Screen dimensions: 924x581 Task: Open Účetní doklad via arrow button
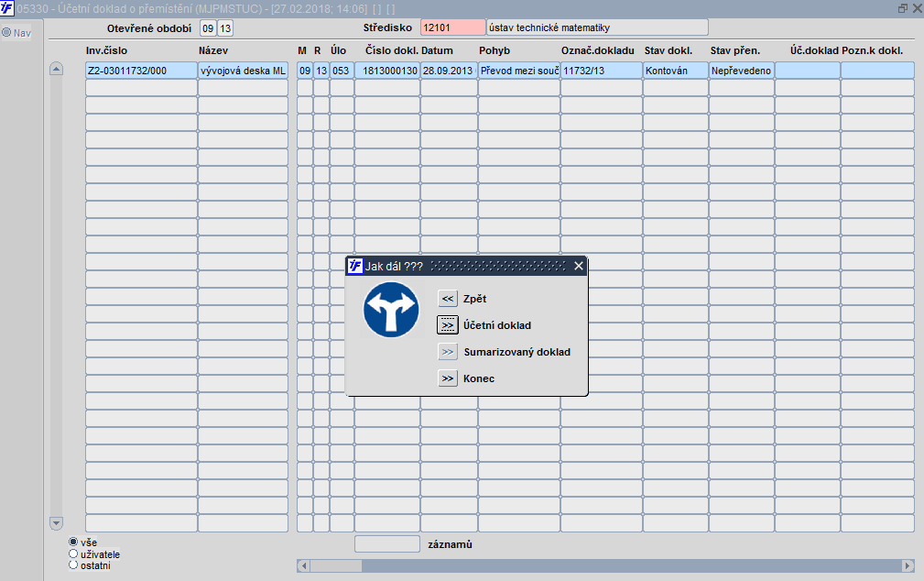pos(448,325)
